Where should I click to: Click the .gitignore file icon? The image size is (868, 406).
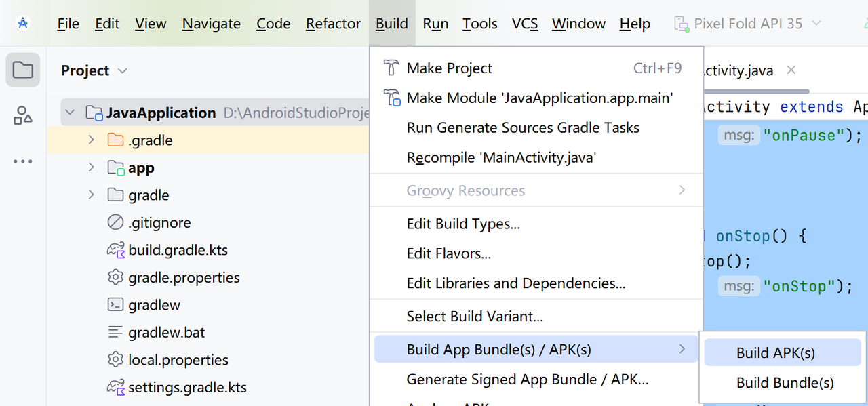tap(115, 222)
